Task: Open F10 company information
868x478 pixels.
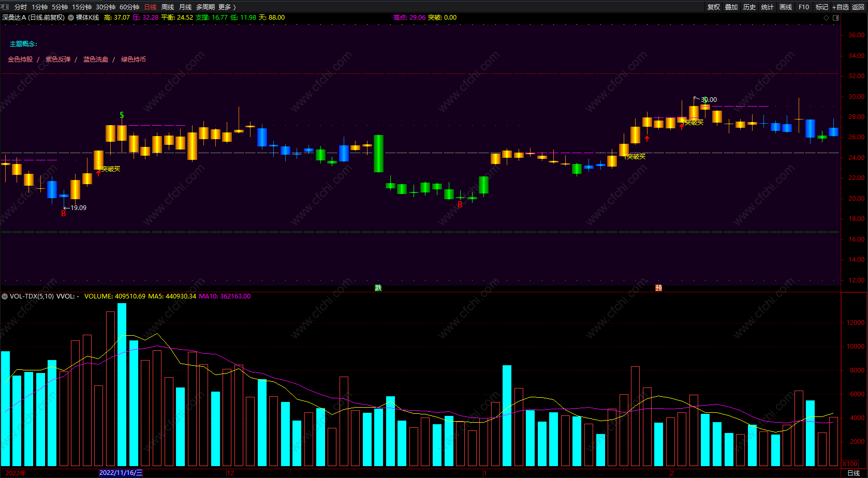Action: click(x=804, y=7)
